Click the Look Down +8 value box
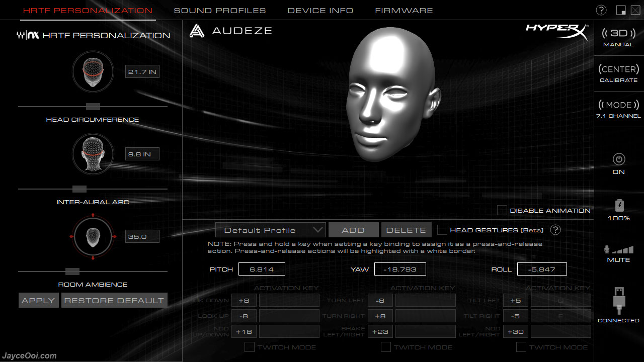 pos(244,301)
